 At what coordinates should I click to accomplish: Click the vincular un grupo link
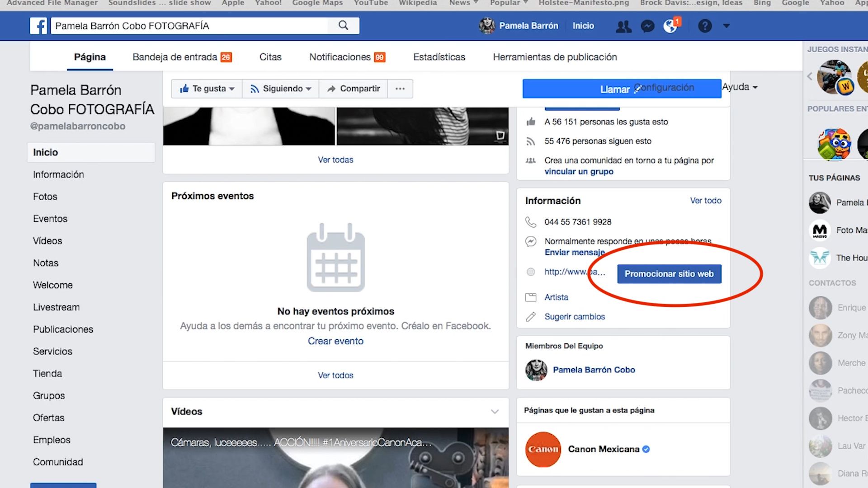[579, 172]
